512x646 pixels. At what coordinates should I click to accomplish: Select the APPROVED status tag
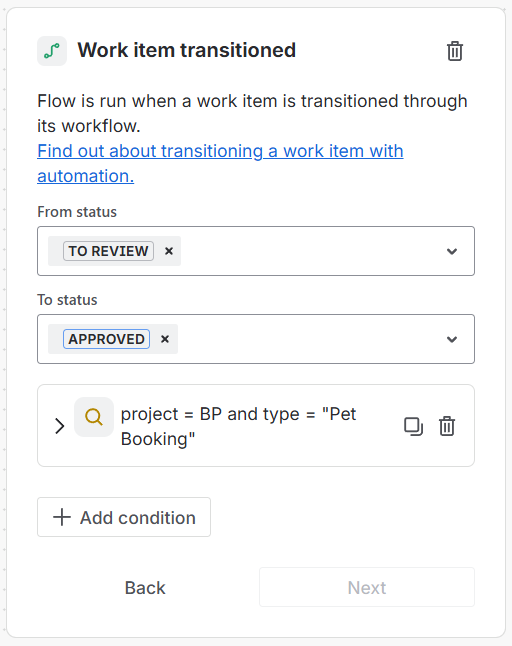106,339
